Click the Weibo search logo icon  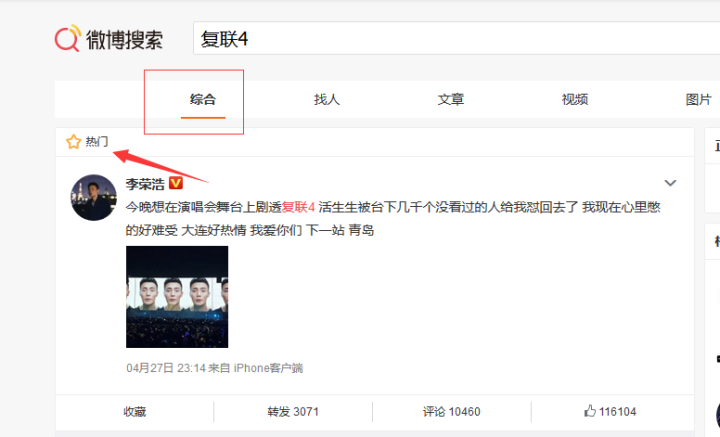[x=68, y=38]
